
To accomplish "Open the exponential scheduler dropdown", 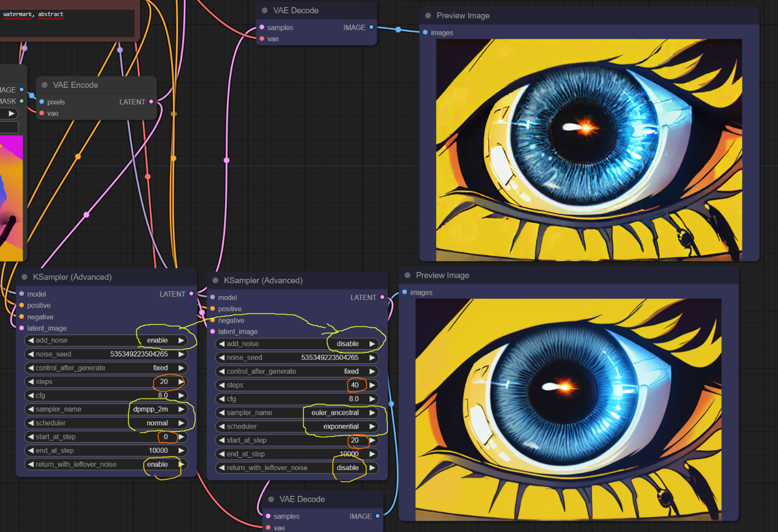I will pos(297,426).
